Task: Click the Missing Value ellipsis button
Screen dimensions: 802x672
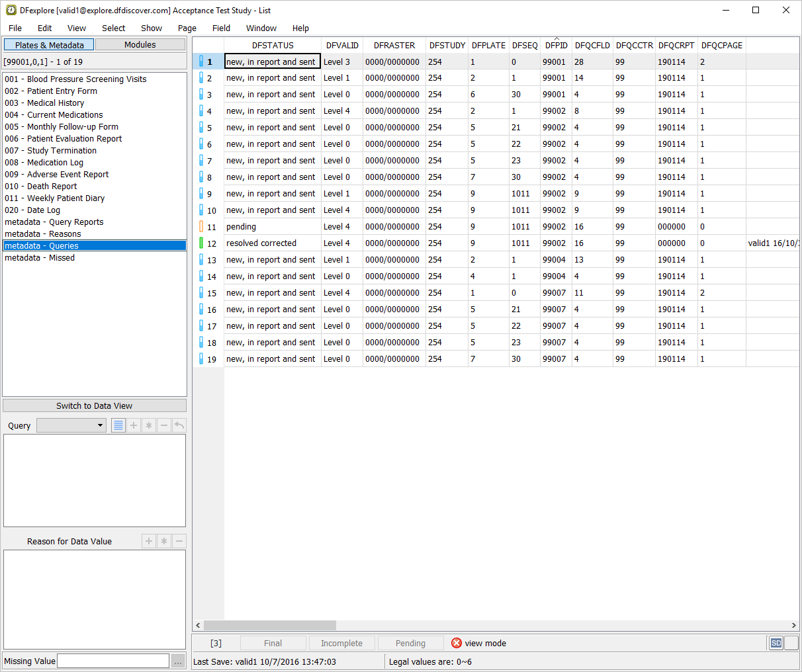Action: [178, 661]
